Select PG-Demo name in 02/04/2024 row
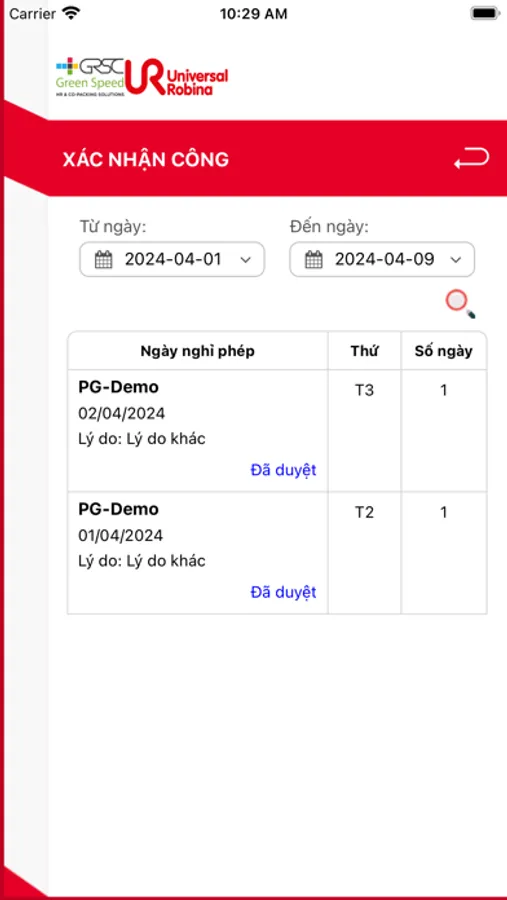The height and width of the screenshot is (900, 507). coord(118,387)
